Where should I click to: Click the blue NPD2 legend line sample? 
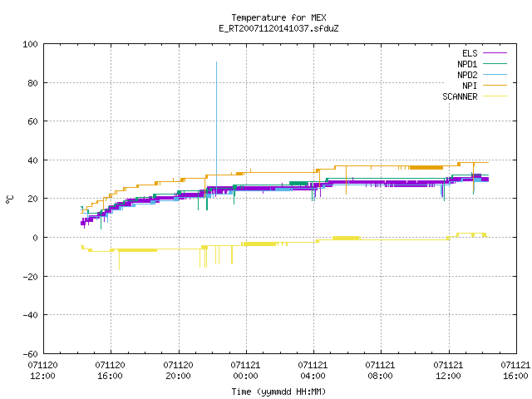point(495,75)
